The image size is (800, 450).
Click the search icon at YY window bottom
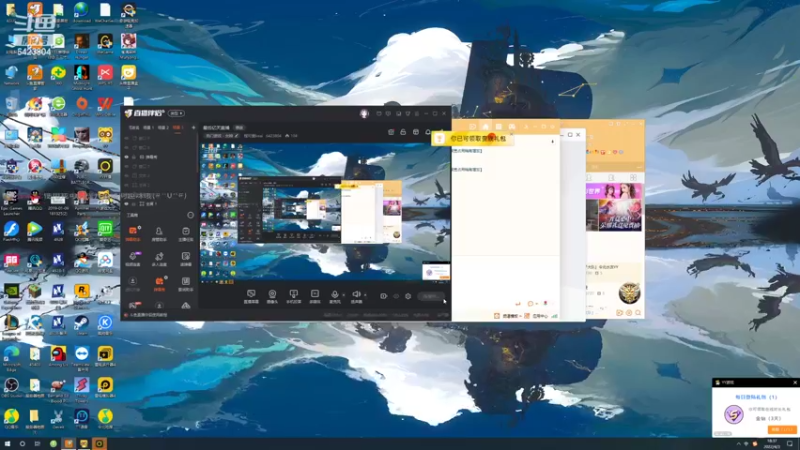tap(638, 313)
